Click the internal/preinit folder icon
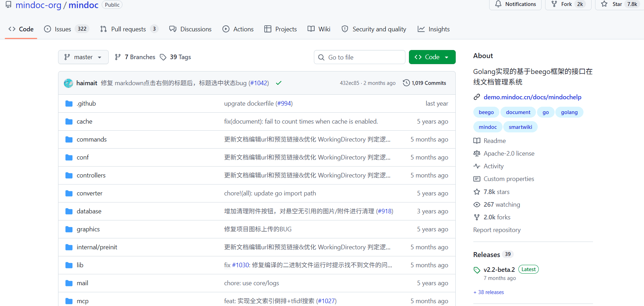This screenshot has height=306, width=644. tap(69, 247)
